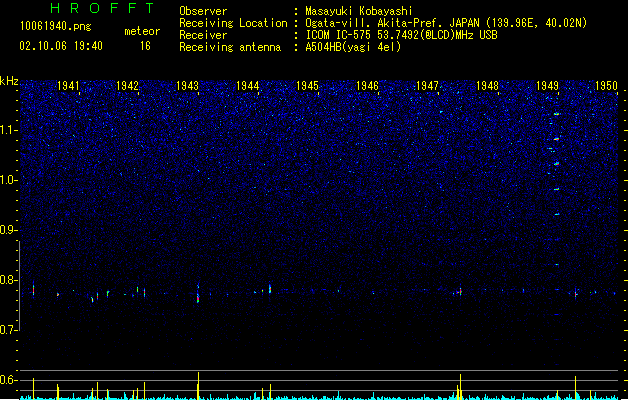Click the 1947 time marker
This screenshot has height=400, width=629.
428,85
